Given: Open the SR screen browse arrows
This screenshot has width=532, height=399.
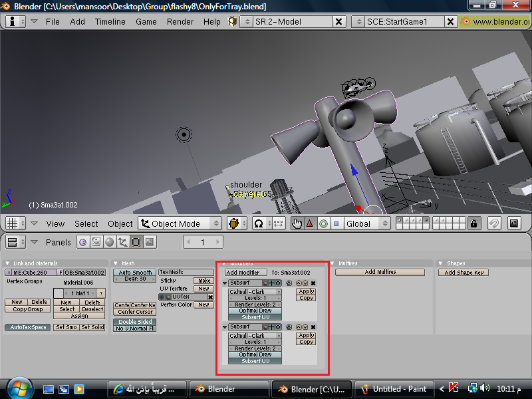Looking at the screenshot, I should pyautogui.click(x=247, y=22).
